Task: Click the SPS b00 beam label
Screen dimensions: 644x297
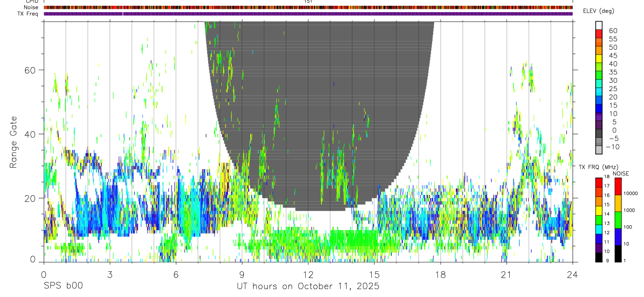Action: (63, 286)
